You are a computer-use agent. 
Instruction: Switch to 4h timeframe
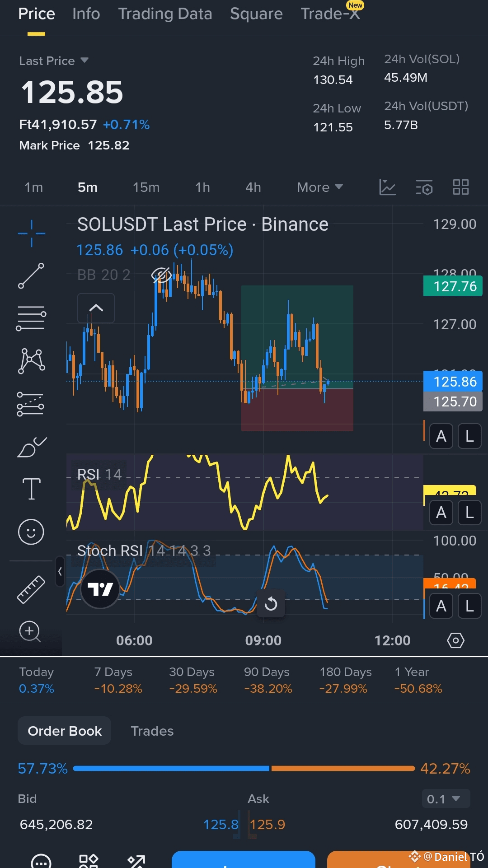pyautogui.click(x=253, y=187)
